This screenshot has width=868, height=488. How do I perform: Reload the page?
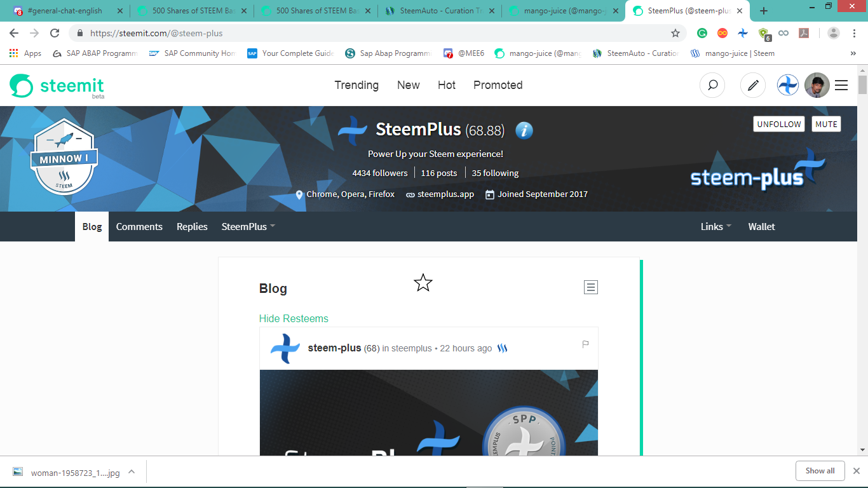pyautogui.click(x=55, y=33)
